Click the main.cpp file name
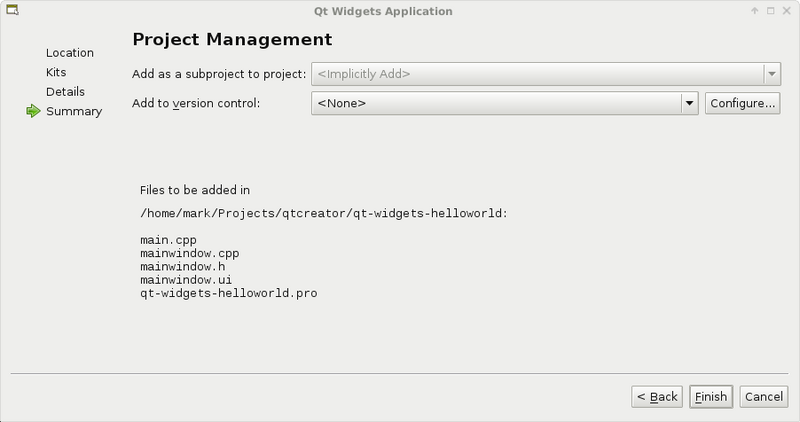800x422 pixels. (168, 240)
